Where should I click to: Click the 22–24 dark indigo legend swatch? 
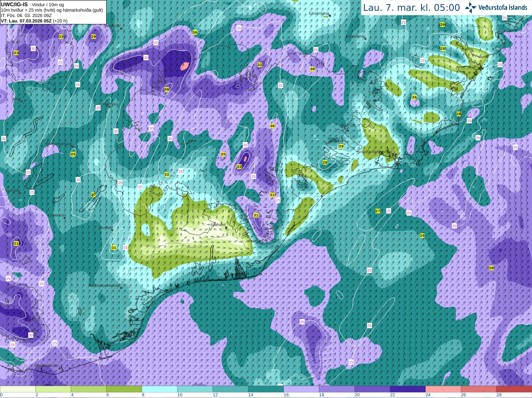[x=408, y=389]
